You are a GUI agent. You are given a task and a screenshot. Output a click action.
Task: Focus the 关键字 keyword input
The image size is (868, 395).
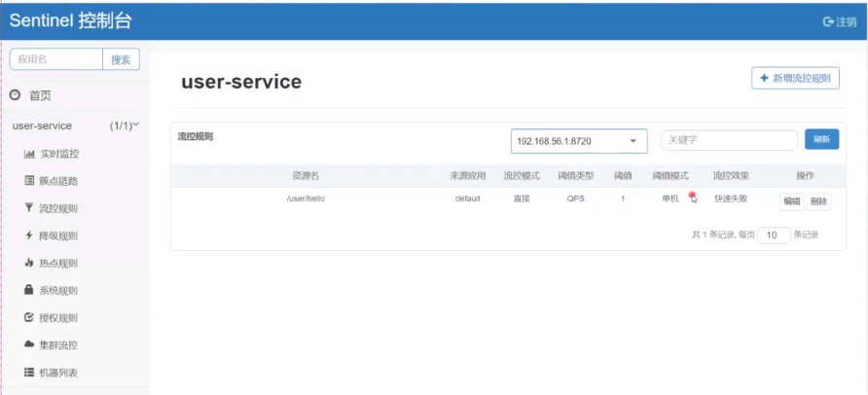(729, 140)
